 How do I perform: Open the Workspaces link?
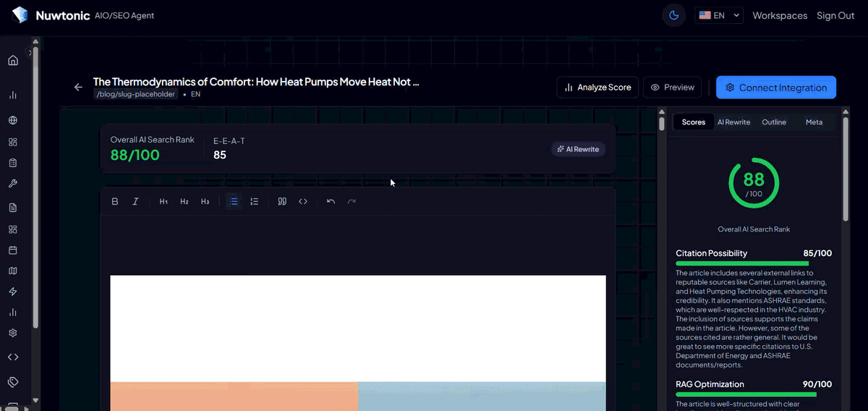tap(780, 15)
